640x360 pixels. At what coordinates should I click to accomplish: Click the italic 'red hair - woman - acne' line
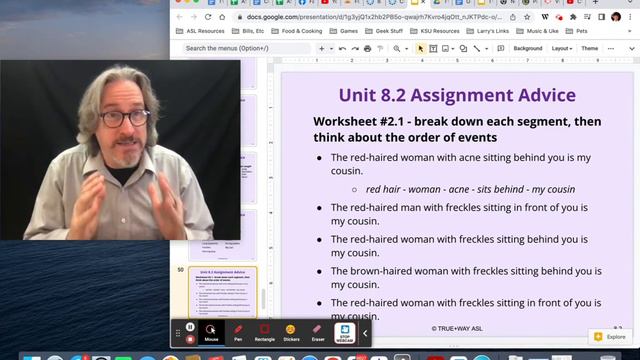tap(471, 189)
